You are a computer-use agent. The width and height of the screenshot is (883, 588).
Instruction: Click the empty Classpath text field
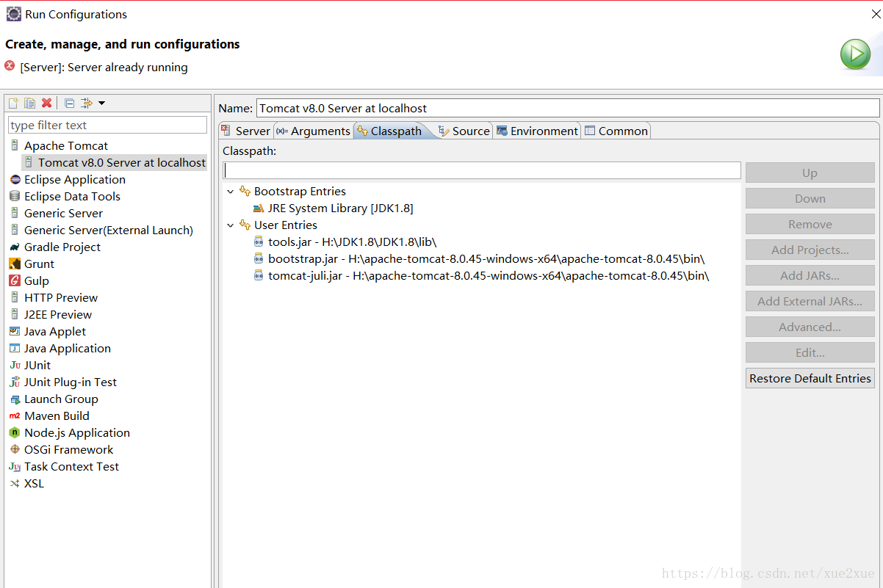click(482, 170)
